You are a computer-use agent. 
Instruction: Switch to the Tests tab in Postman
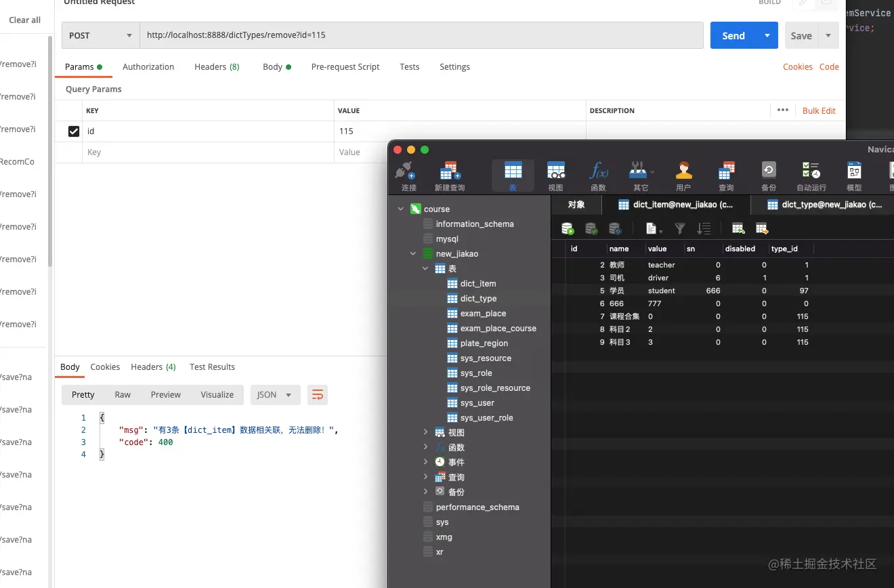410,67
